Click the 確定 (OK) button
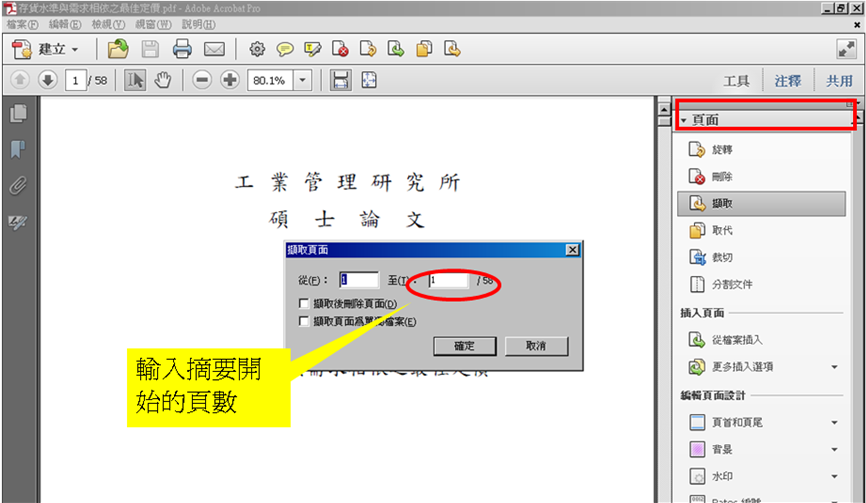The height and width of the screenshot is (503, 866). 466,345
